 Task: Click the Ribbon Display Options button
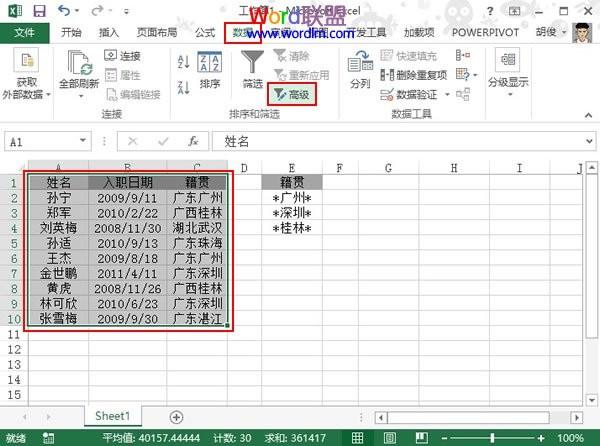coord(515,11)
